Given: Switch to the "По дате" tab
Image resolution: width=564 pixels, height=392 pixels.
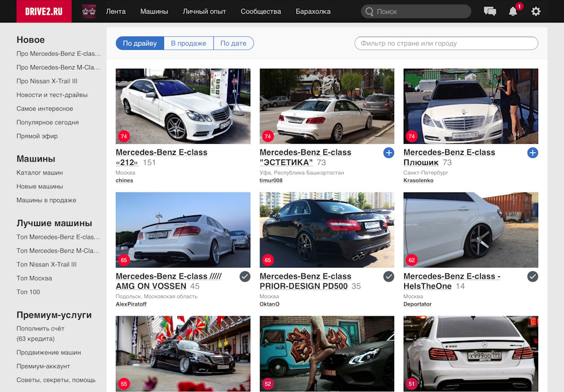Looking at the screenshot, I should coord(233,43).
